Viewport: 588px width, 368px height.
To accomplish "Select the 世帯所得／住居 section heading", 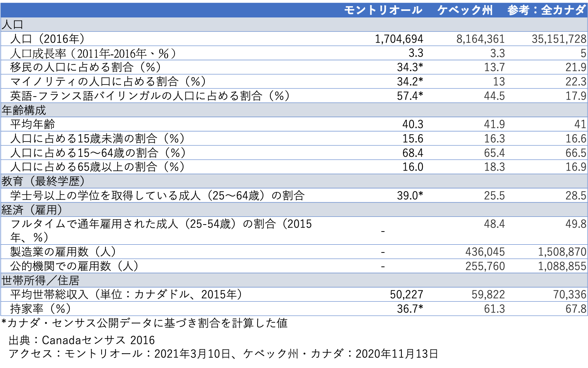I will coord(294,280).
